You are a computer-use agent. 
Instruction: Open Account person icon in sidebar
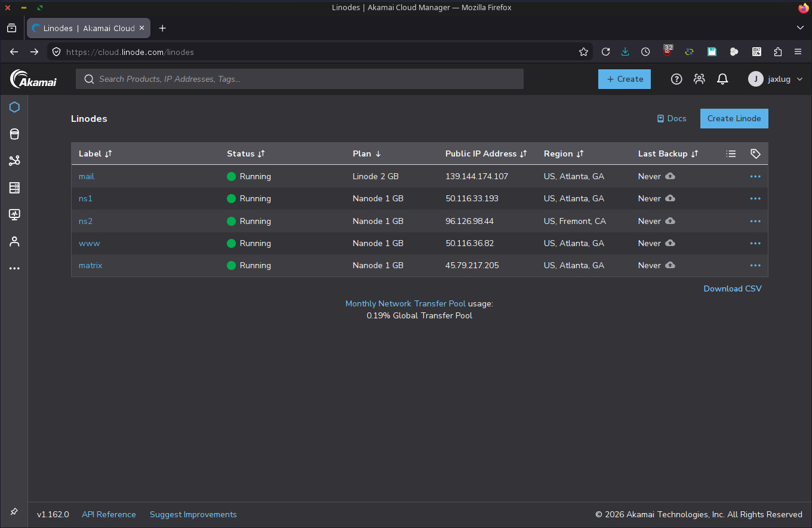tap(14, 241)
